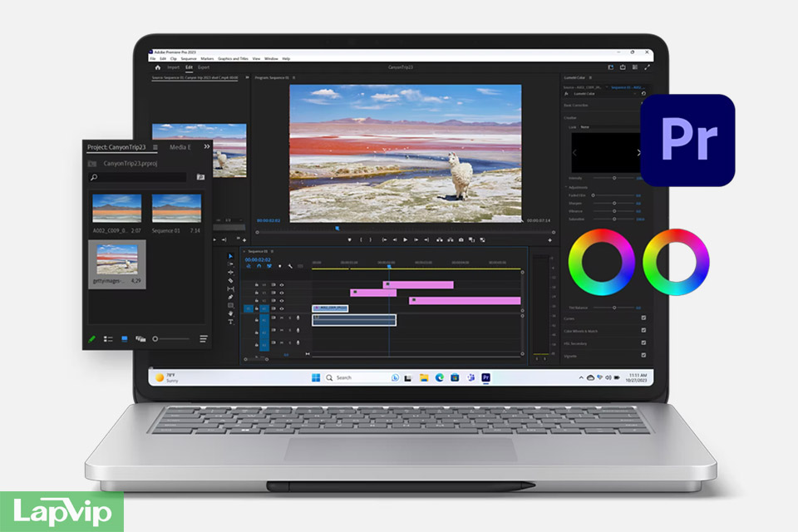Viewport: 798px width, 532px height.
Task: Enable voice-over record on first audio track
Action: [x=298, y=318]
